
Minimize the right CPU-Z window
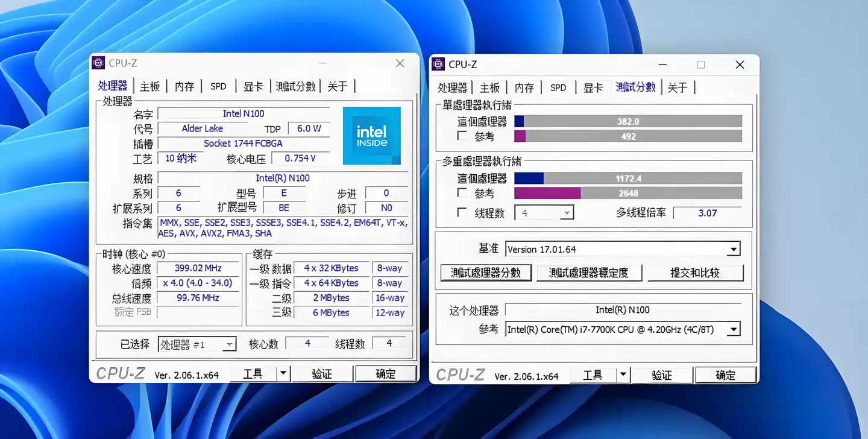coord(663,65)
